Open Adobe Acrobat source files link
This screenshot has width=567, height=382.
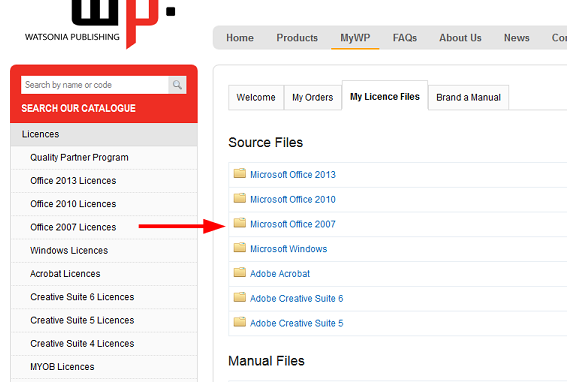click(280, 273)
